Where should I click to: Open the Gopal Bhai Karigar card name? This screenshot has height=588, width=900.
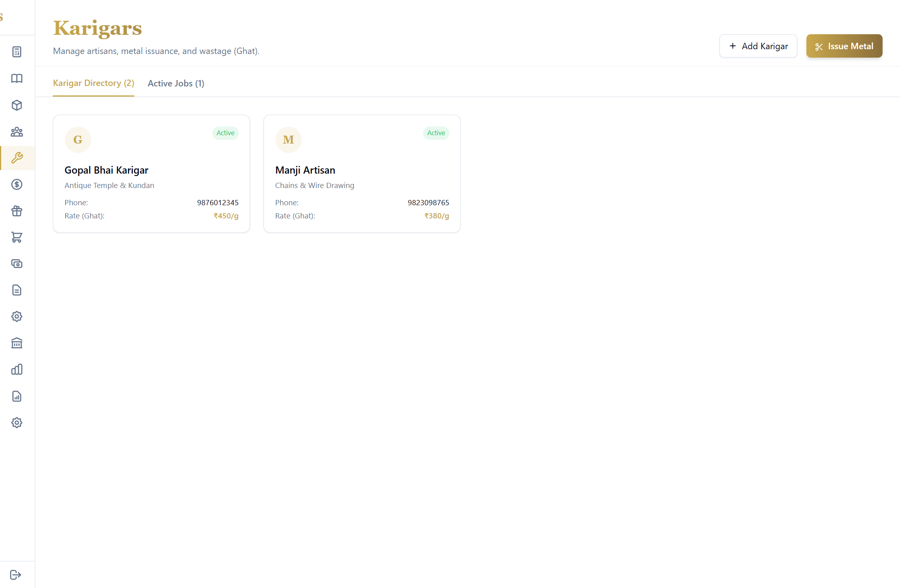106,170
